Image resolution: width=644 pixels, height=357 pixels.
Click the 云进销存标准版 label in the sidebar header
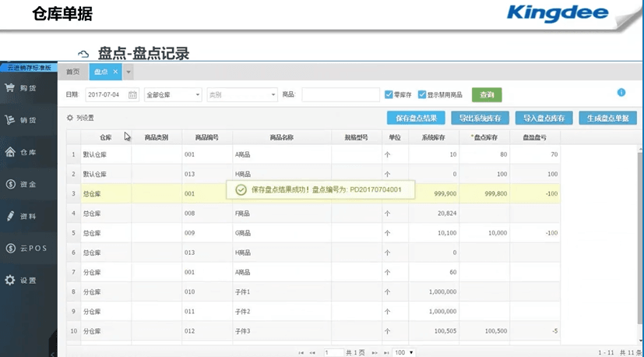pyautogui.click(x=28, y=68)
